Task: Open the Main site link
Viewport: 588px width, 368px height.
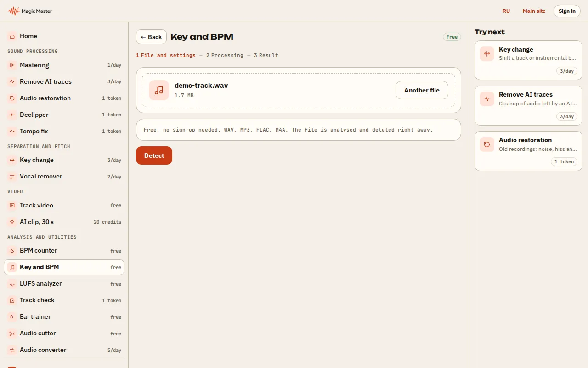Action: [534, 11]
